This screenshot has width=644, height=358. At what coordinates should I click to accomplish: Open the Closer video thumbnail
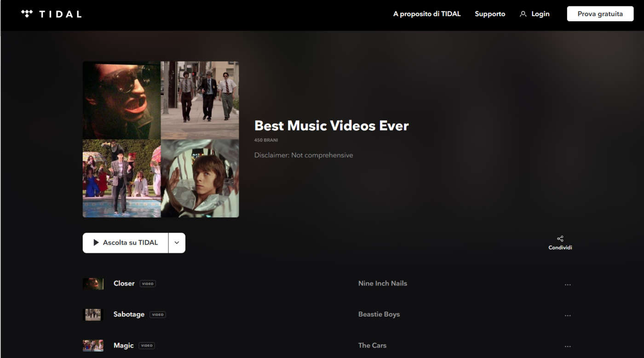pos(93,284)
